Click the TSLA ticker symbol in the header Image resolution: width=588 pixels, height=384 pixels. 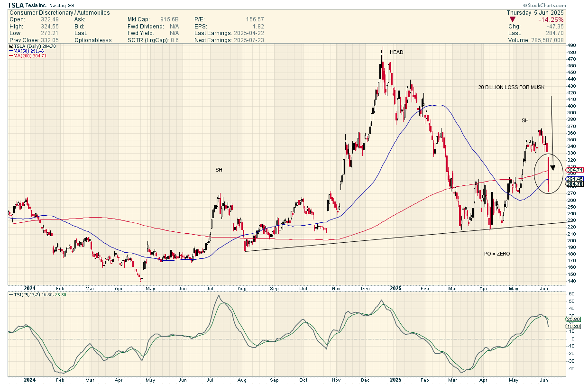[x=15, y=5]
